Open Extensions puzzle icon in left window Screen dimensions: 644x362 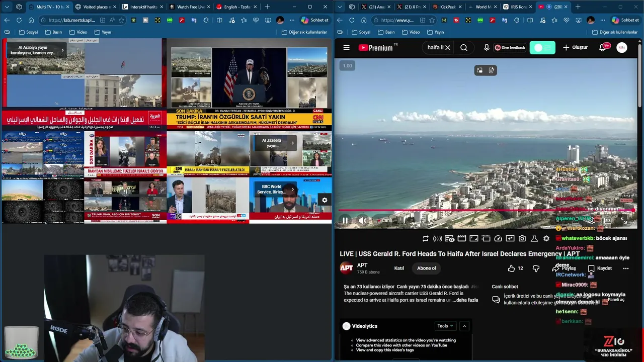(x=206, y=20)
